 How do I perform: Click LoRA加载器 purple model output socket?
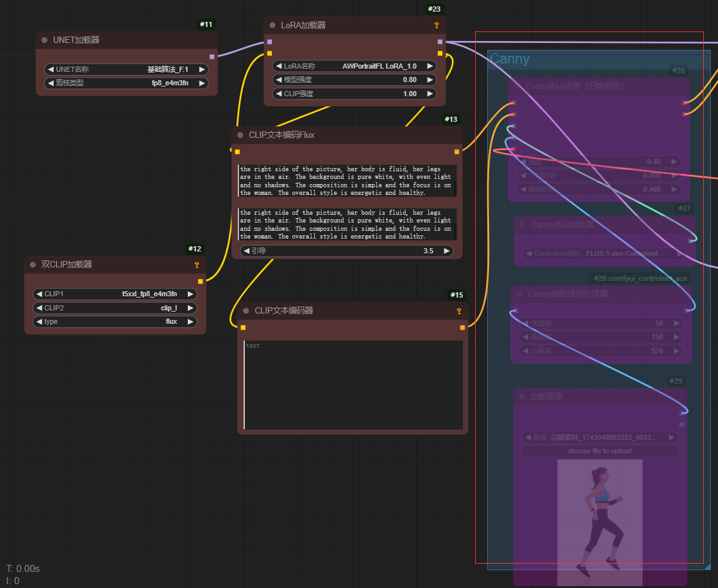tap(440, 42)
